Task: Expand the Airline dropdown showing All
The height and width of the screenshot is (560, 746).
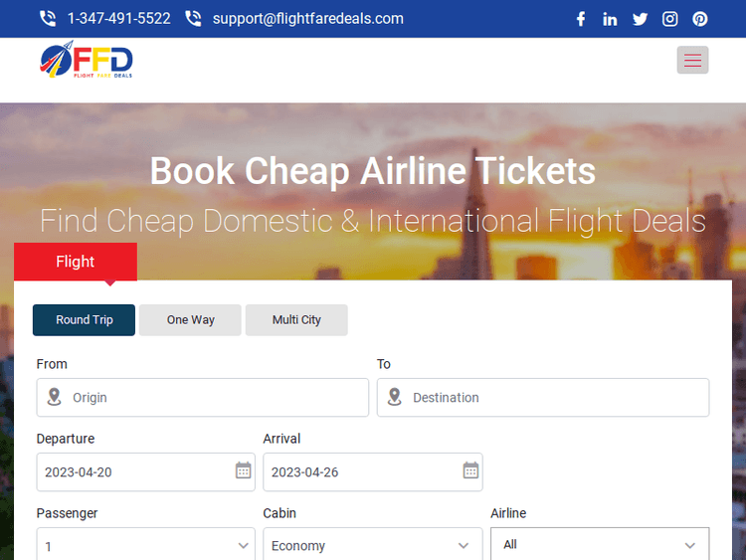Action: point(600,545)
